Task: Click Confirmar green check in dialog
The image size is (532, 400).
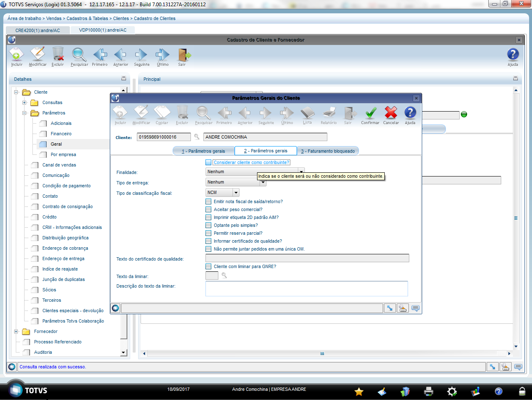Action: (x=370, y=115)
